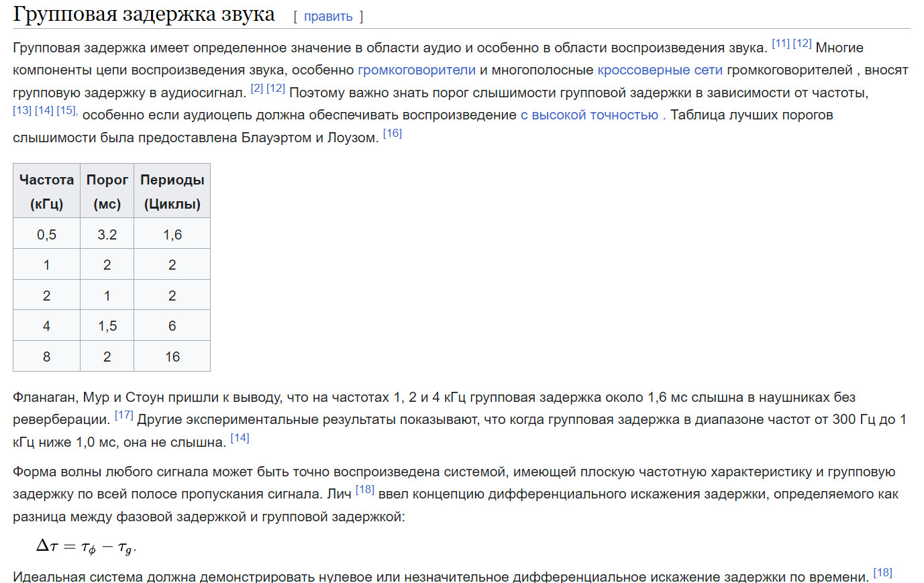Click the paragraph starting 'Форма волны любого сигнала'
Image resolution: width=924 pixels, height=583 pixels.
456,494
